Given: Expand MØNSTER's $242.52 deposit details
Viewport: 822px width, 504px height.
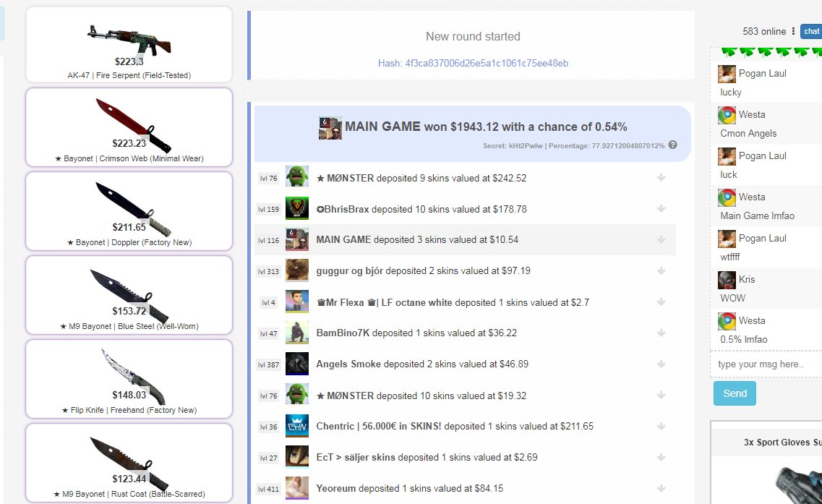Looking at the screenshot, I should [661, 178].
